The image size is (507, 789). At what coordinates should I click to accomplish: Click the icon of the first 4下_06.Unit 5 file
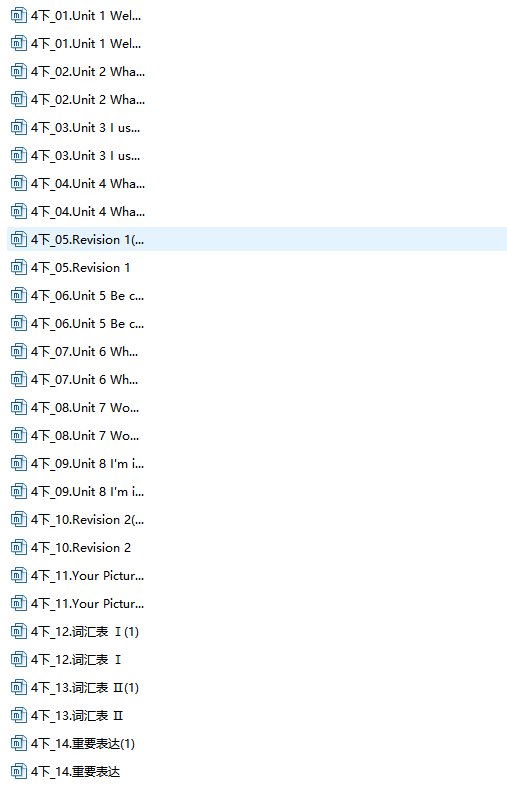tap(19, 295)
